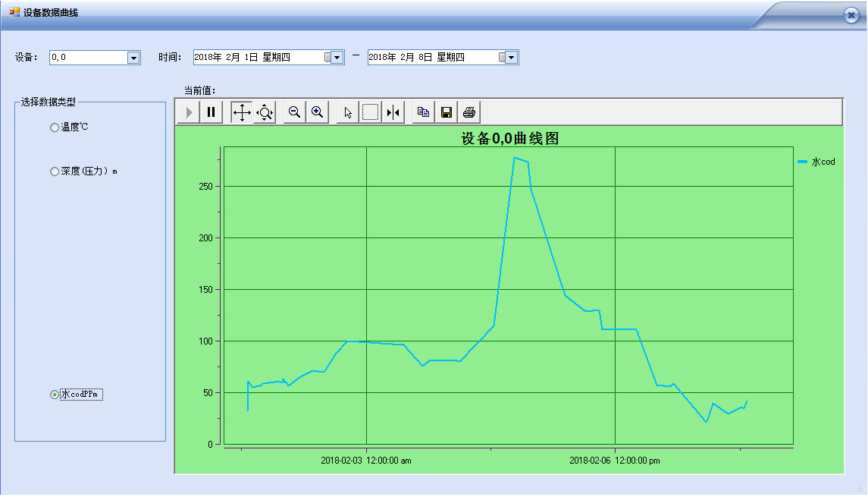Click the zoom out magnifier icon

[x=294, y=112]
